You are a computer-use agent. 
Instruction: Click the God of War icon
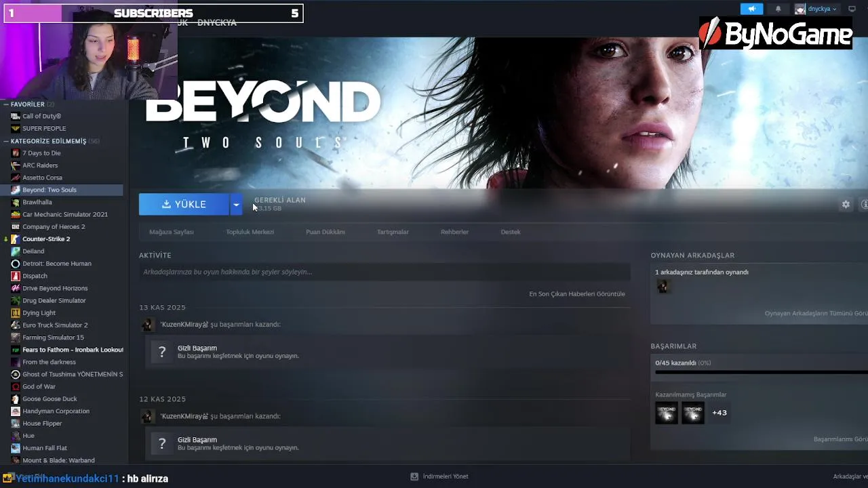16,386
